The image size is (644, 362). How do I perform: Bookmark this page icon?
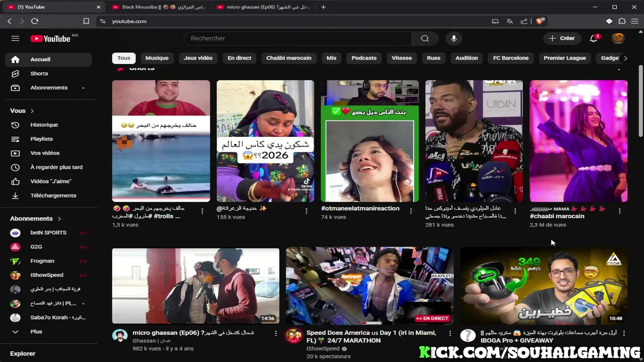click(86, 21)
